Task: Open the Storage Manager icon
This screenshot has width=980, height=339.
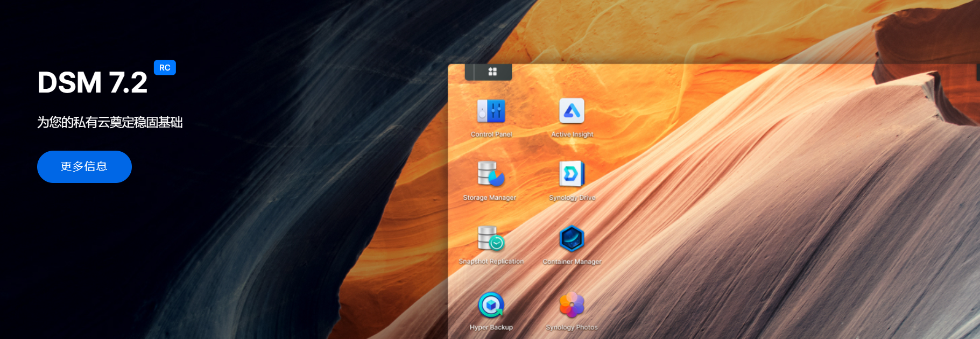Action: tap(490, 174)
